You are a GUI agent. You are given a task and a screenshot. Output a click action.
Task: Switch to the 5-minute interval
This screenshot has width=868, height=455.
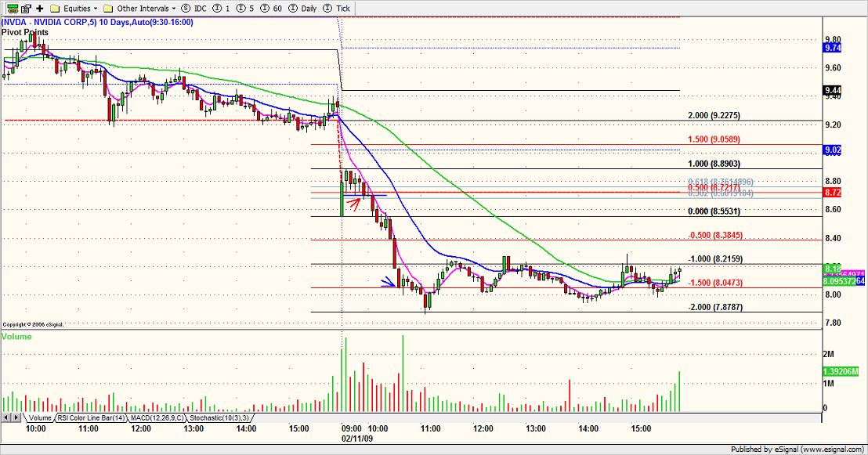244,9
